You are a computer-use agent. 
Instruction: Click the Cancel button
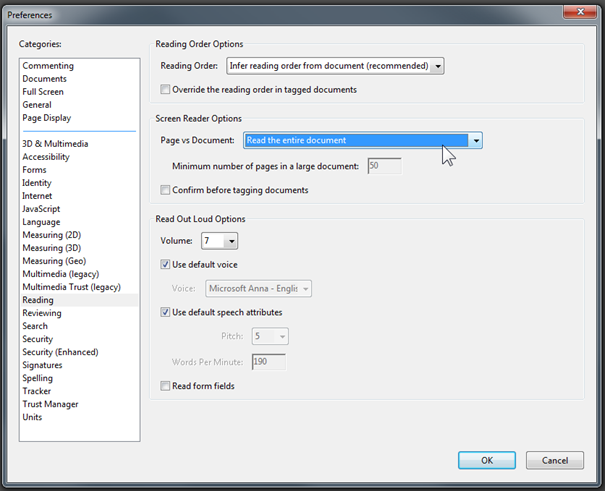pos(554,460)
